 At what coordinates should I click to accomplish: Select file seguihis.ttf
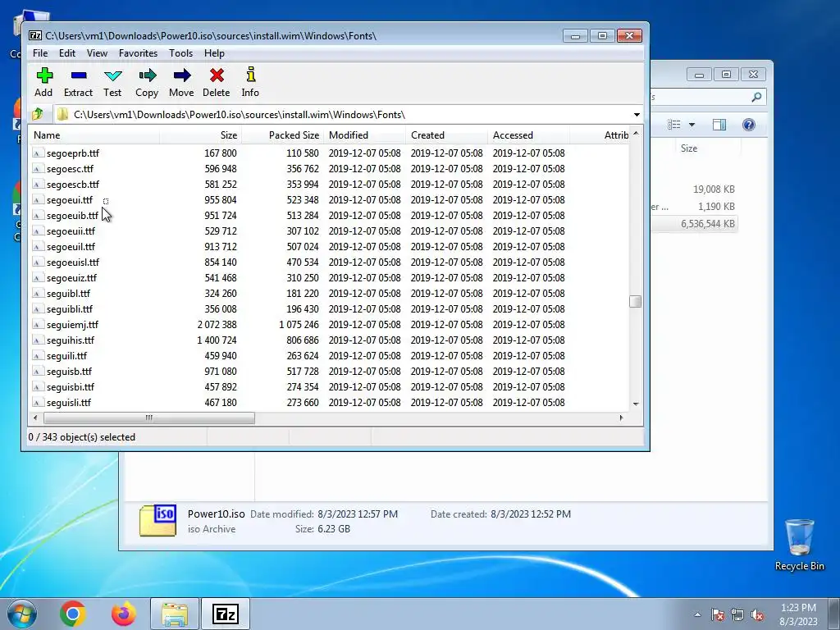[x=71, y=340]
